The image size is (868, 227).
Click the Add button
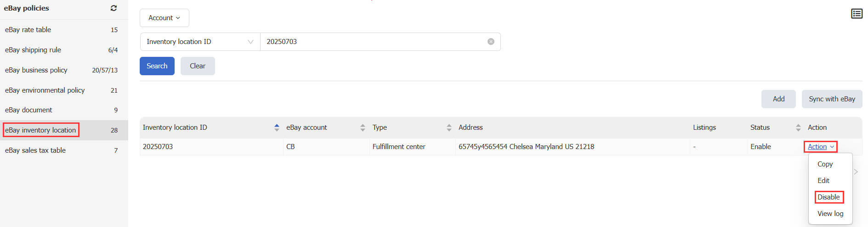[778, 99]
